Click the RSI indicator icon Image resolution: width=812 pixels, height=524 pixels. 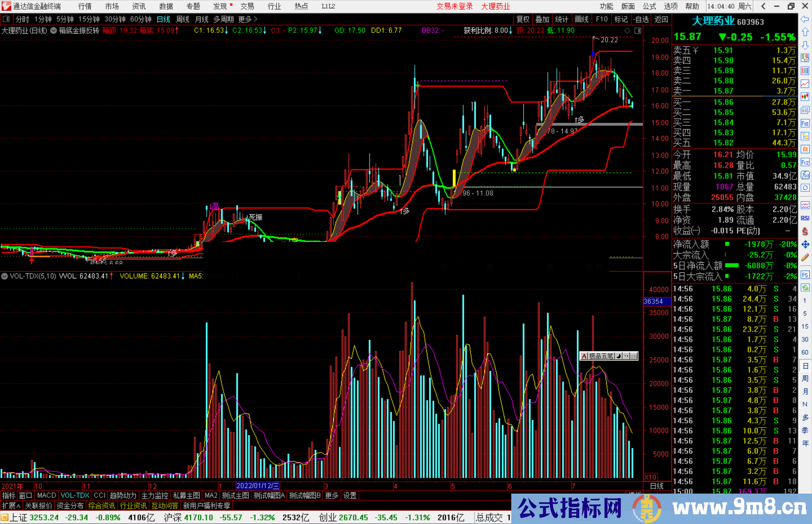(805, 218)
